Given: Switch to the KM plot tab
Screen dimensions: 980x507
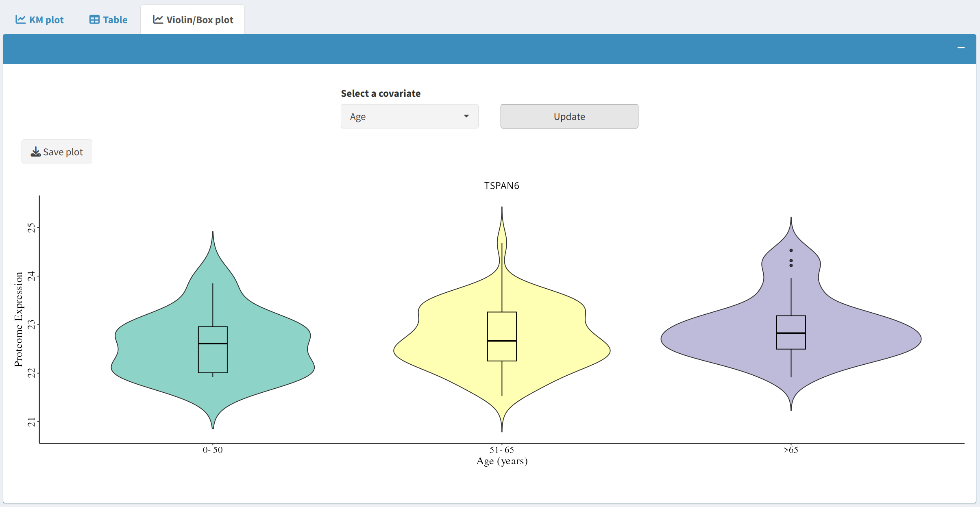Looking at the screenshot, I should click(x=39, y=20).
